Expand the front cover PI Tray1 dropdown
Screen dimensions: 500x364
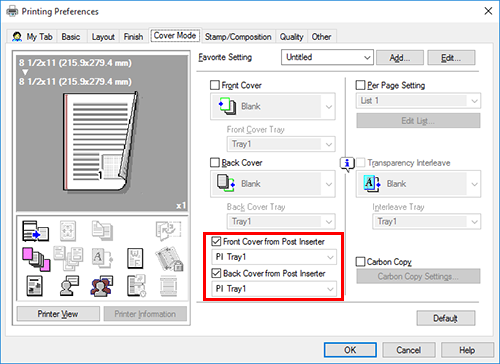(274, 257)
